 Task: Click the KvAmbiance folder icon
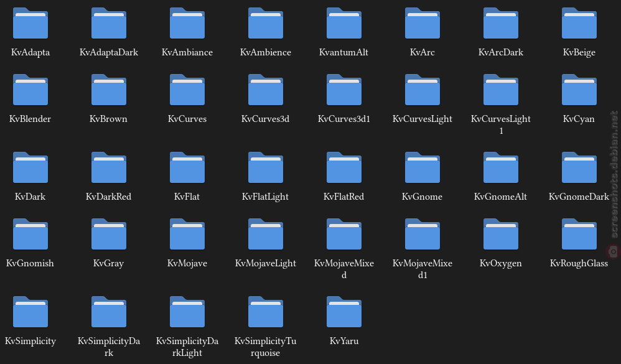(x=187, y=24)
